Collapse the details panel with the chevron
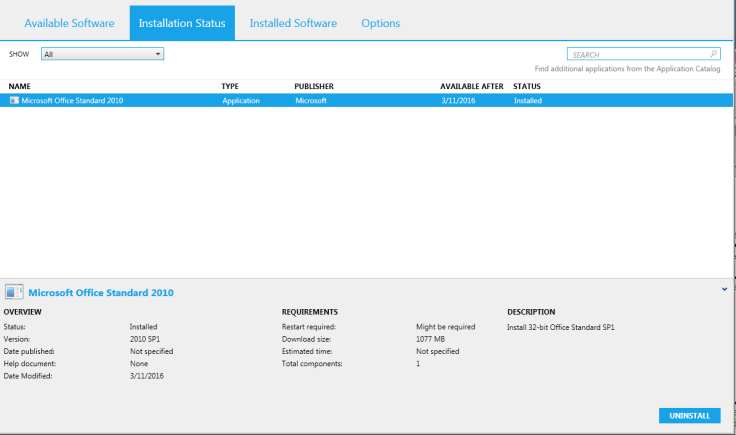 [x=723, y=289]
